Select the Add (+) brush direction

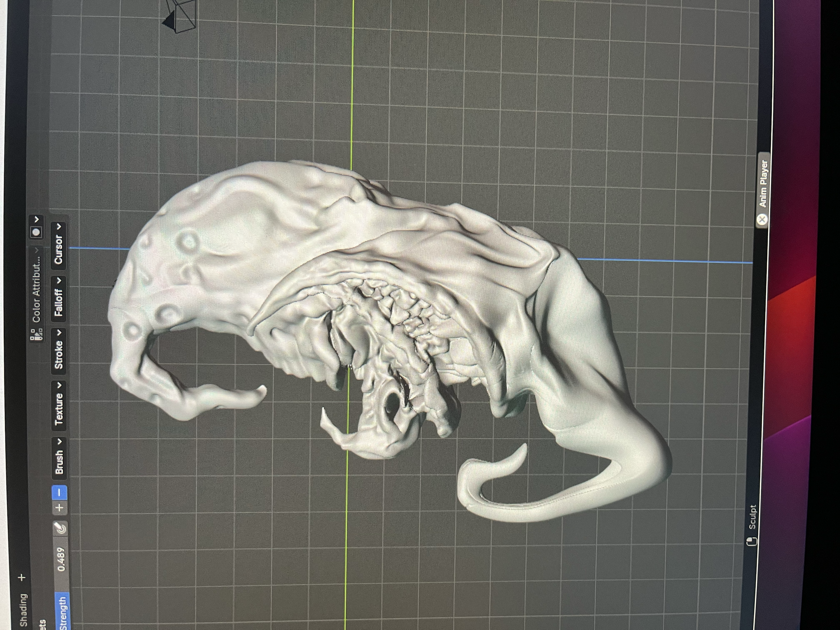tap(59, 507)
